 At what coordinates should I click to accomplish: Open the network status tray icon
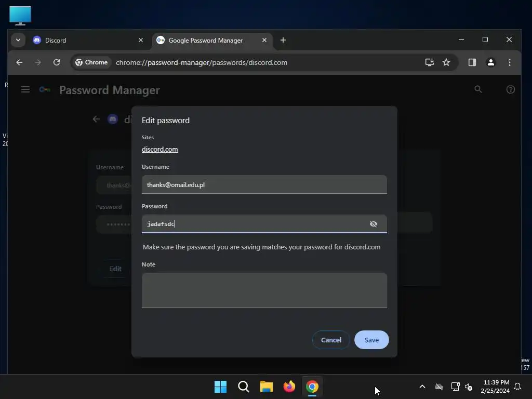pyautogui.click(x=455, y=387)
